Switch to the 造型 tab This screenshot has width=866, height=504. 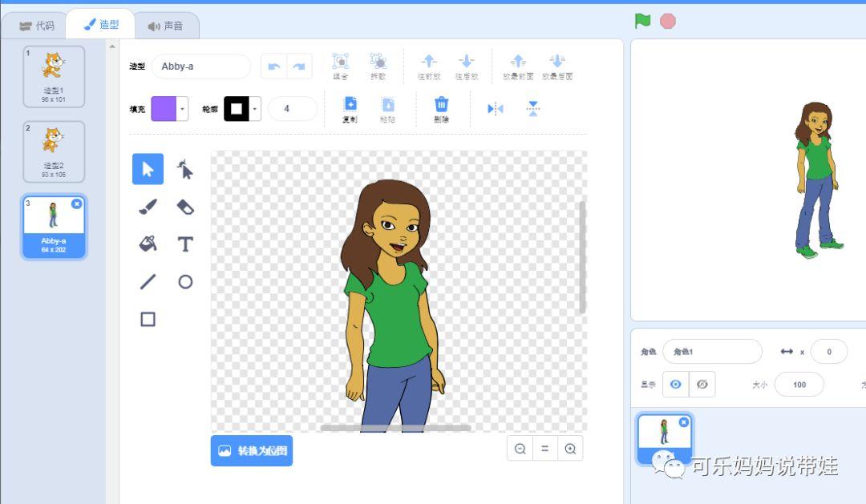[100, 25]
